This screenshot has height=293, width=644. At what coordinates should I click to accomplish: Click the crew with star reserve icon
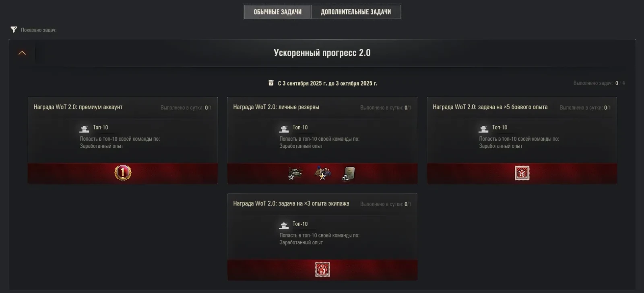tap(322, 173)
